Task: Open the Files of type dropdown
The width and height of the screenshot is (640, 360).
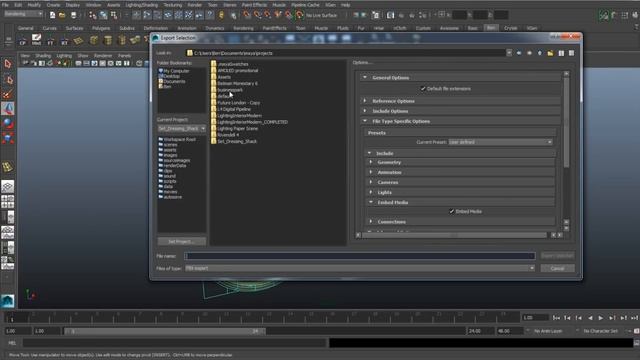Action: [x=360, y=268]
